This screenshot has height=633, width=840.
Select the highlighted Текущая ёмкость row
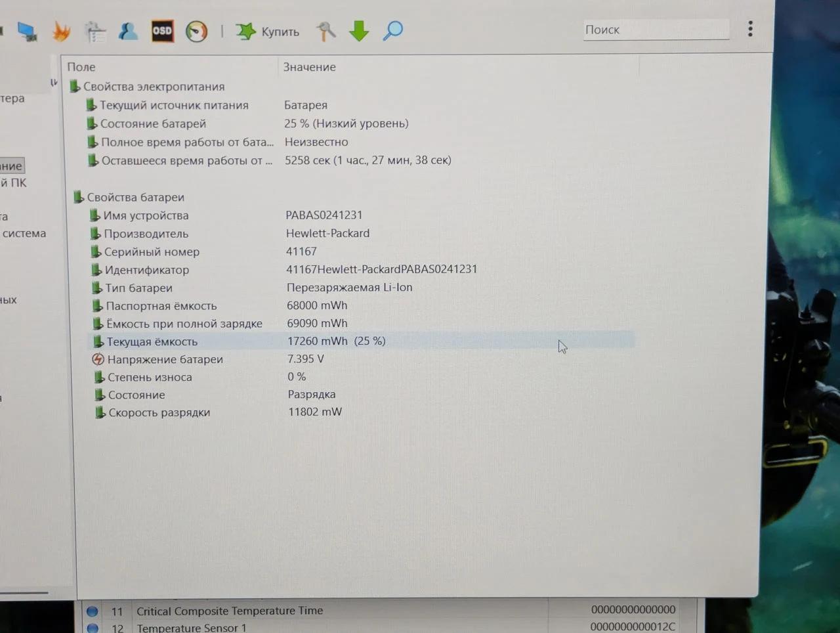tap(361, 341)
